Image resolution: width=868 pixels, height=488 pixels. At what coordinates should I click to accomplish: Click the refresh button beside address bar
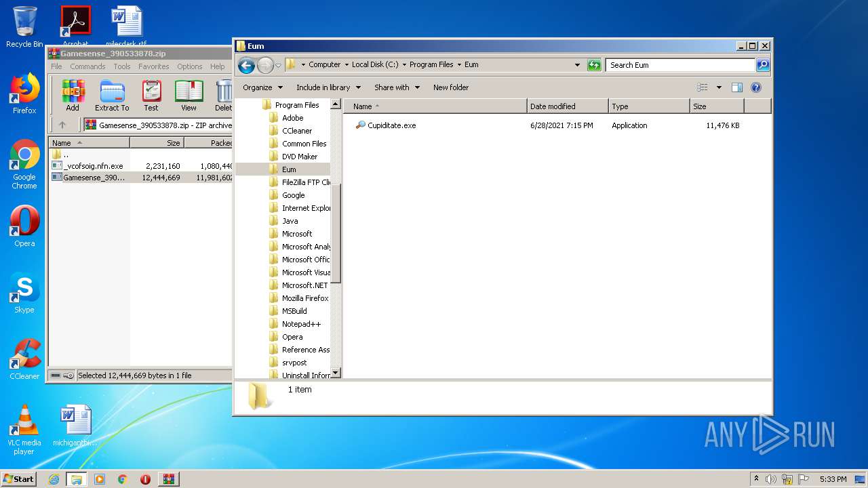click(x=594, y=65)
